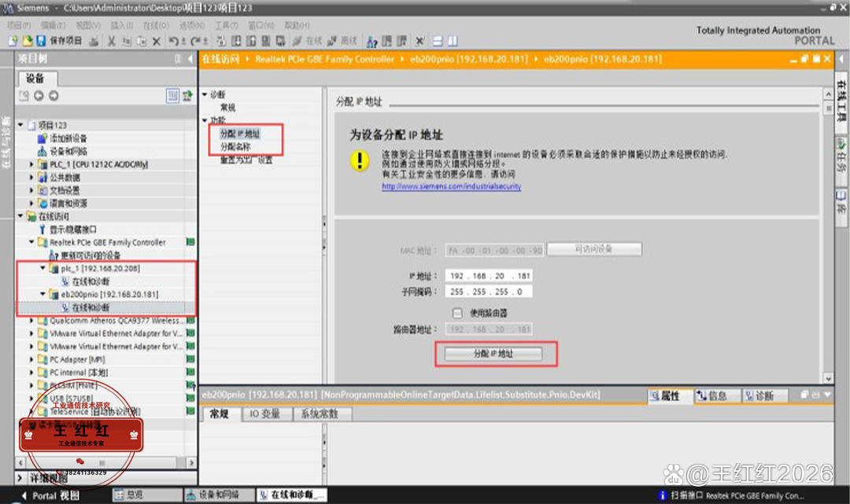Open the 编辑(E) menu
The width and height of the screenshot is (850, 504).
(x=53, y=25)
